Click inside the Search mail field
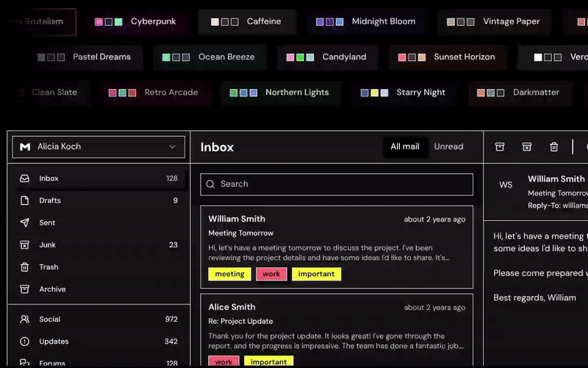The width and height of the screenshot is (588, 368). pos(337,185)
